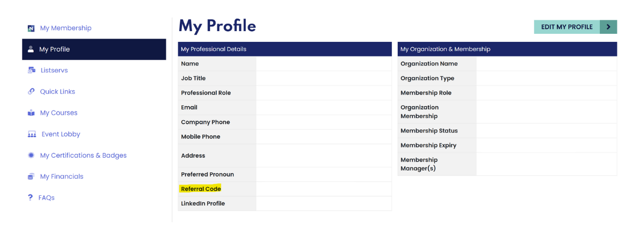
Task: Open My Certifications & Badges
Action: point(83,156)
